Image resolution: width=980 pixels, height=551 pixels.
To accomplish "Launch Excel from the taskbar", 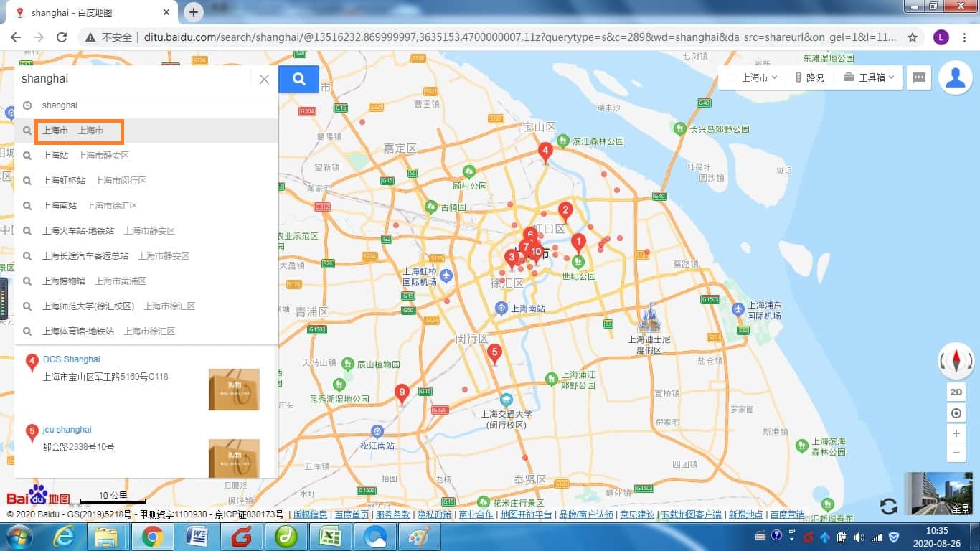I will 330,537.
